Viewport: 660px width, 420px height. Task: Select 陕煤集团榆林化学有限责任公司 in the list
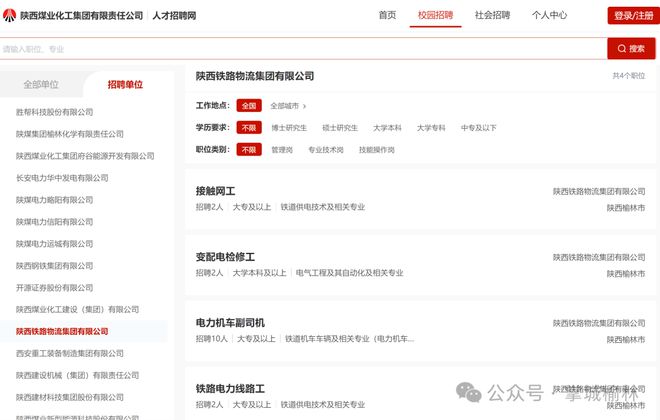pos(69,134)
